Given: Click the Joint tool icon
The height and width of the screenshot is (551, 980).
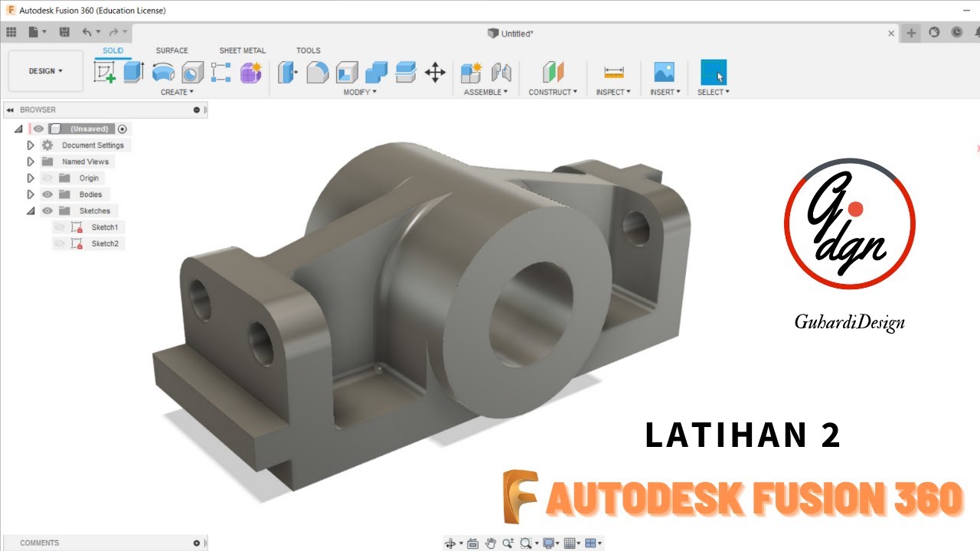Looking at the screenshot, I should [x=501, y=73].
